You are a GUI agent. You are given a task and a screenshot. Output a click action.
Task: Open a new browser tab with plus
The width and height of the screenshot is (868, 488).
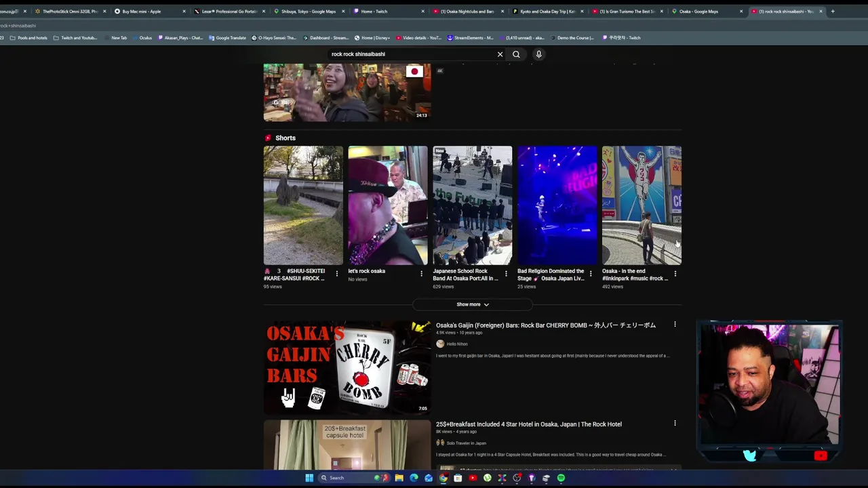pyautogui.click(x=833, y=11)
